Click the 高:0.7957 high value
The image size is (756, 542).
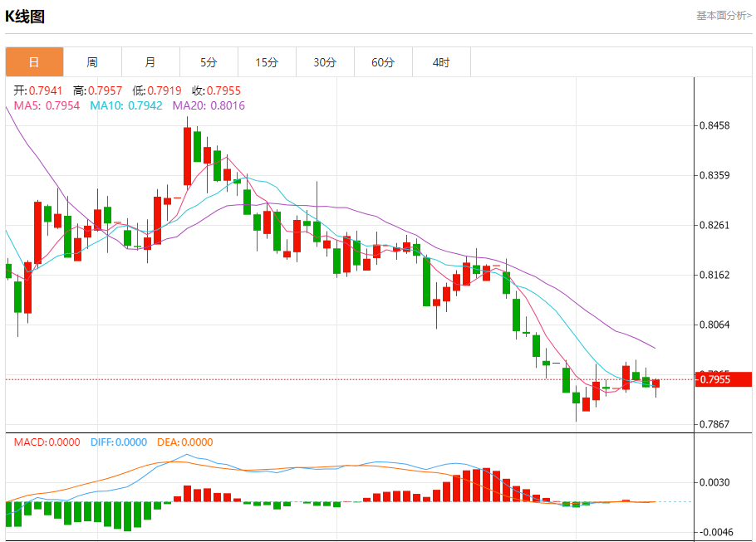[97, 90]
